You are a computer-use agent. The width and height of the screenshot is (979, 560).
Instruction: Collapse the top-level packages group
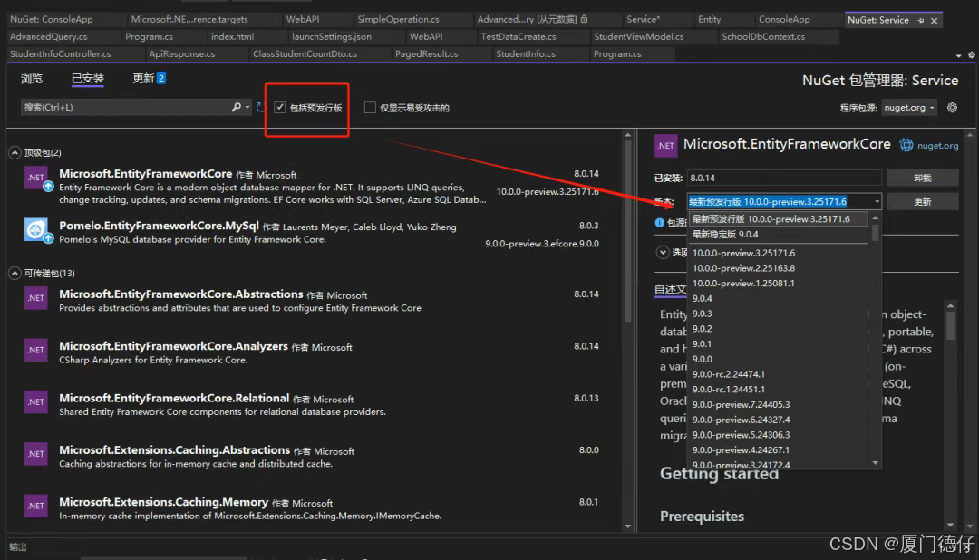click(15, 152)
